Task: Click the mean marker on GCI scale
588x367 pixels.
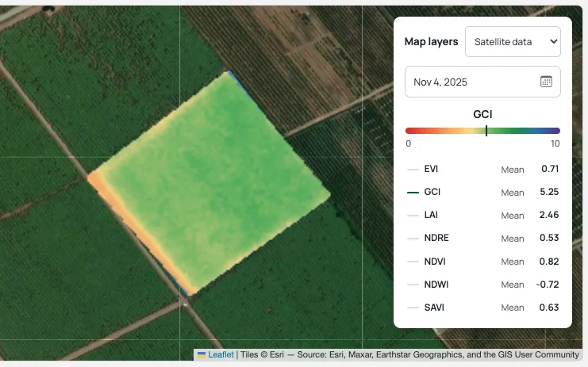Action: (486, 131)
